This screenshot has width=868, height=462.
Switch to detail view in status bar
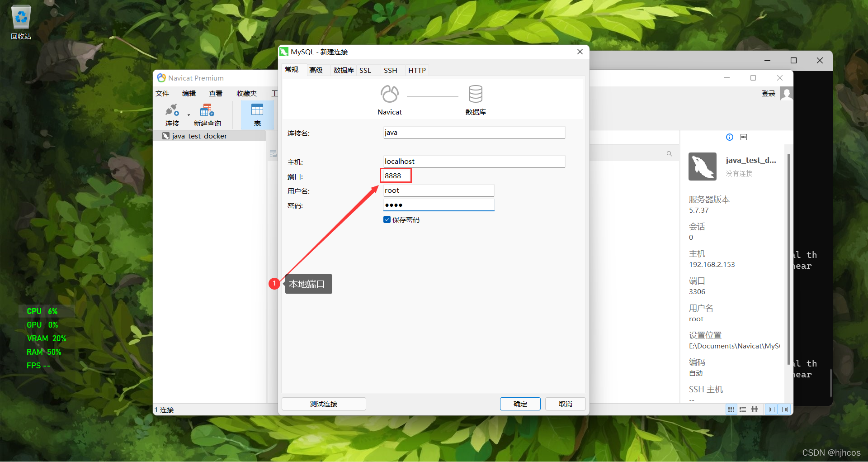[755, 409]
